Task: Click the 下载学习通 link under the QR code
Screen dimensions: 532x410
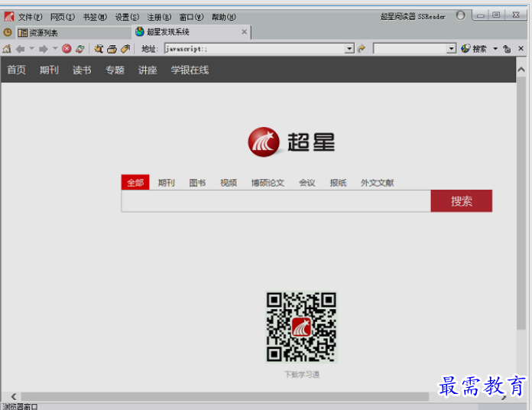Action: pyautogui.click(x=302, y=374)
